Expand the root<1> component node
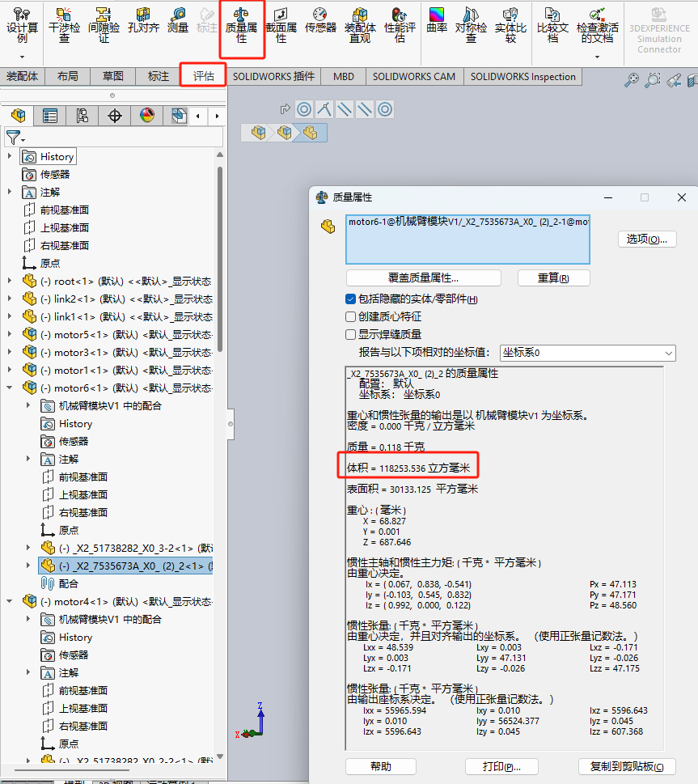Screen dimensions: 698x784 [10, 281]
